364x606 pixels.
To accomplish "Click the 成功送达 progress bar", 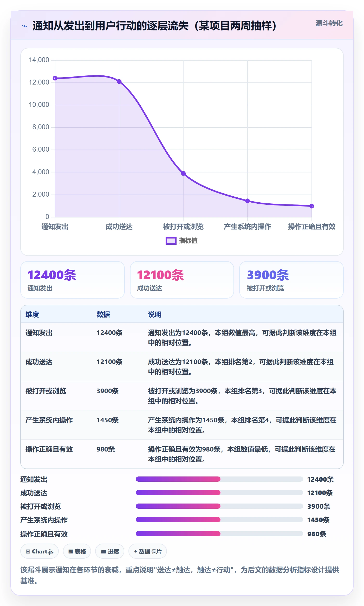I will click(219, 493).
